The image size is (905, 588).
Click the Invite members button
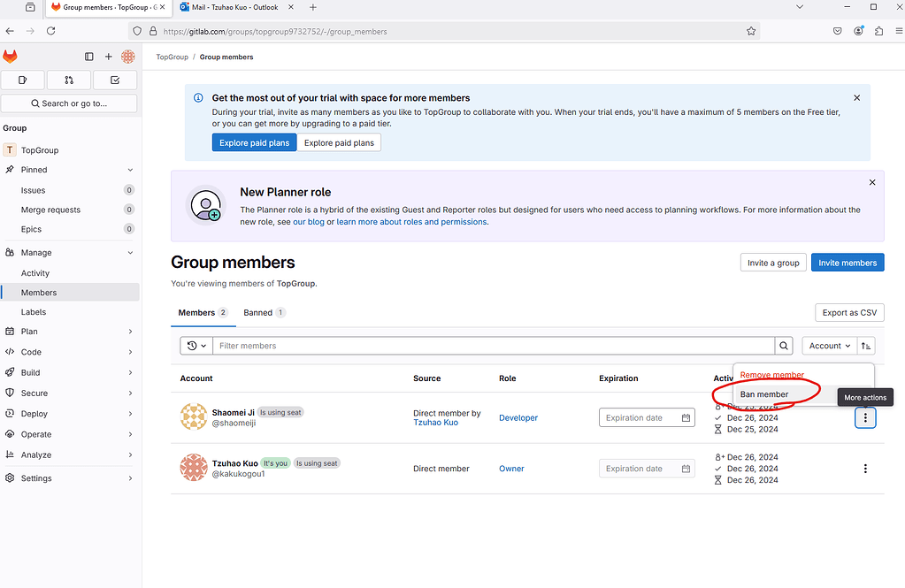tap(847, 262)
